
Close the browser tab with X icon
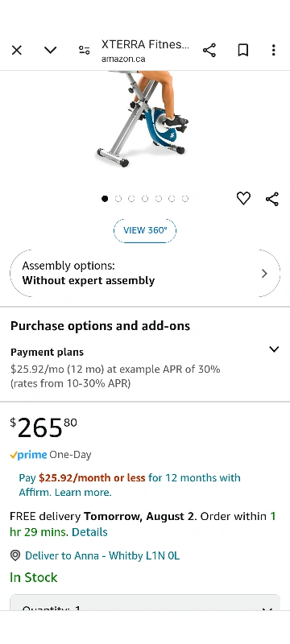16,50
